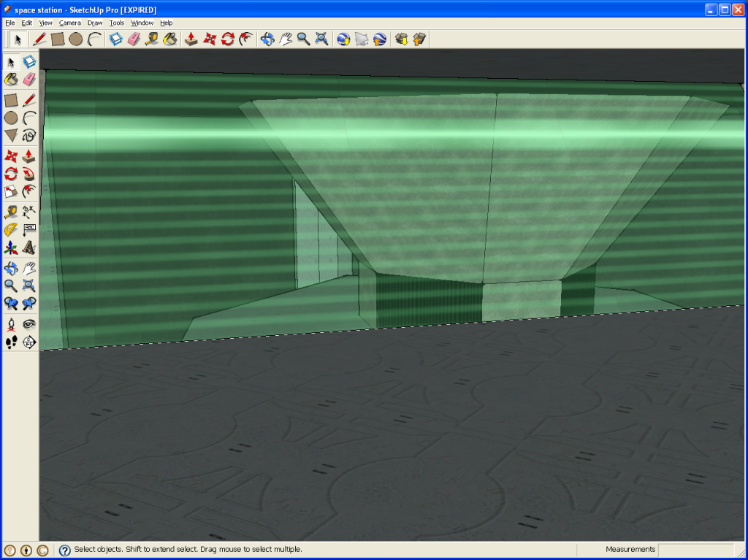Choose the Rectangle tool in top toolbar
The height and width of the screenshot is (560, 748).
tap(58, 39)
